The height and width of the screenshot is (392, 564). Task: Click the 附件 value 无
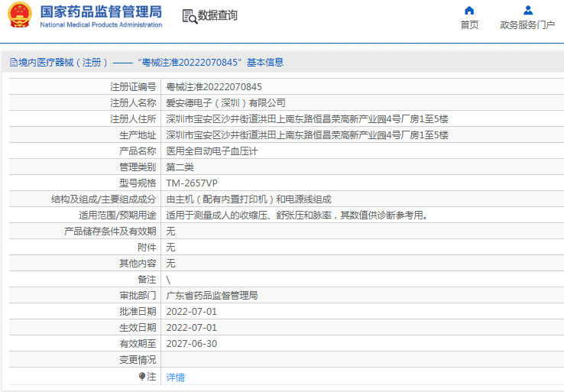tap(170, 248)
